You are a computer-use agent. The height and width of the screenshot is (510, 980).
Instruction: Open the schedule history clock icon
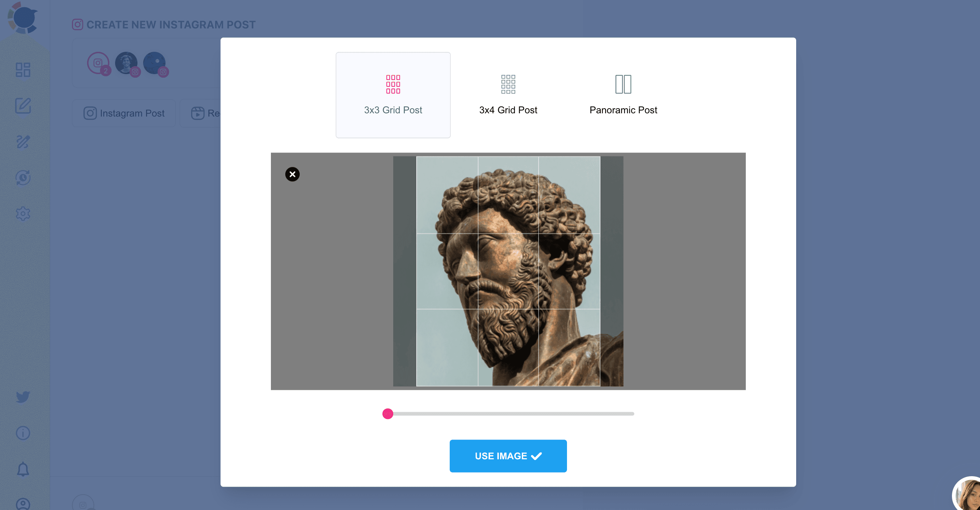(23, 178)
